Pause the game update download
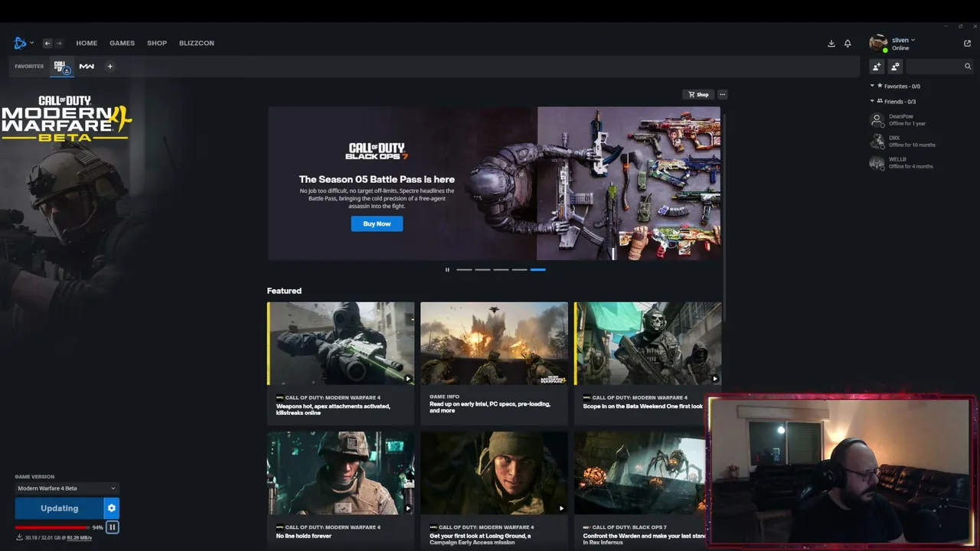 click(x=112, y=527)
